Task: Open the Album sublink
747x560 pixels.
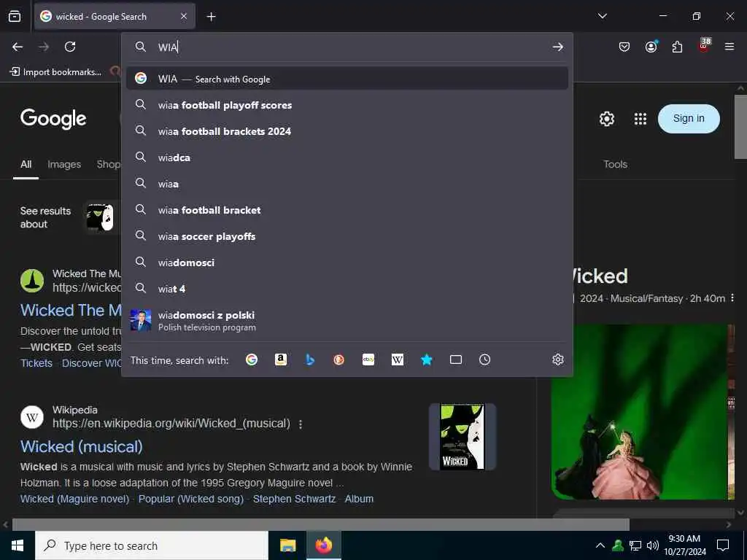Action: [x=359, y=499]
